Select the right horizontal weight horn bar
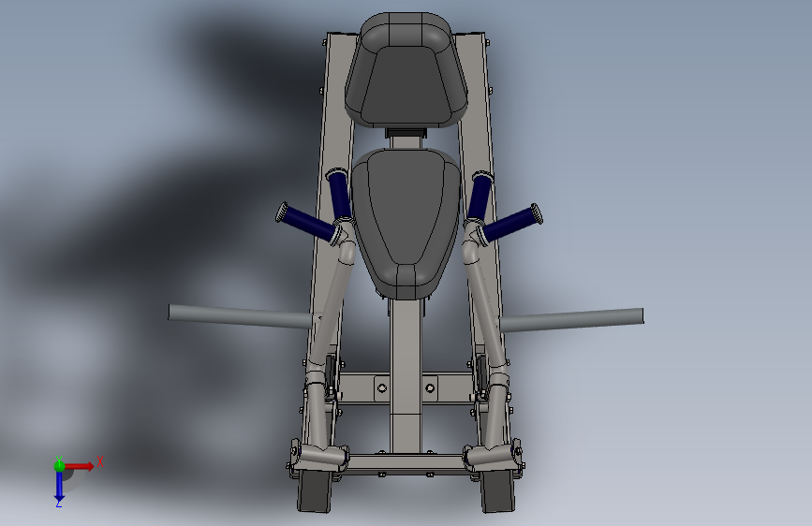The width and height of the screenshot is (812, 526). tap(571, 320)
